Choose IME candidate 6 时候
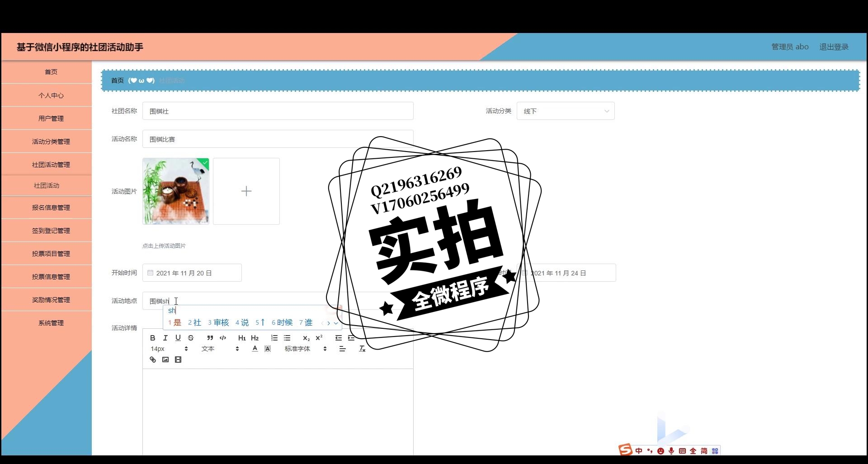Viewport: 868px width, 464px height. click(x=282, y=322)
